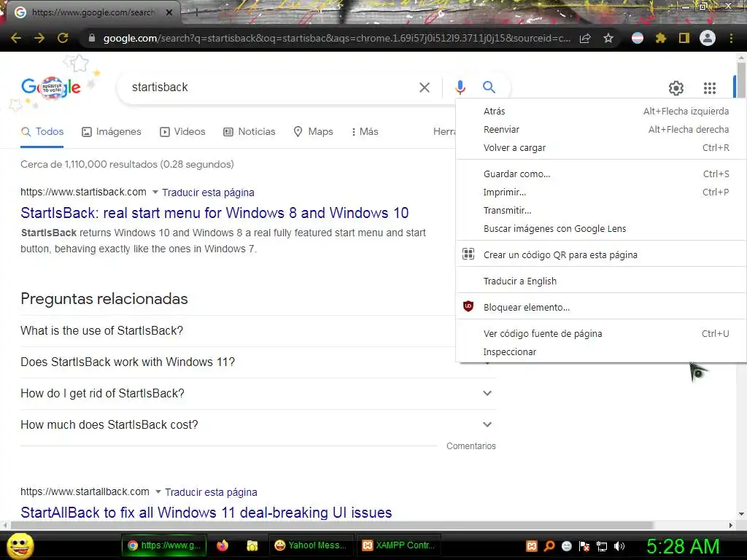Switch to the Videos results tab
Viewport: 747px width, 560px height.
tap(182, 132)
